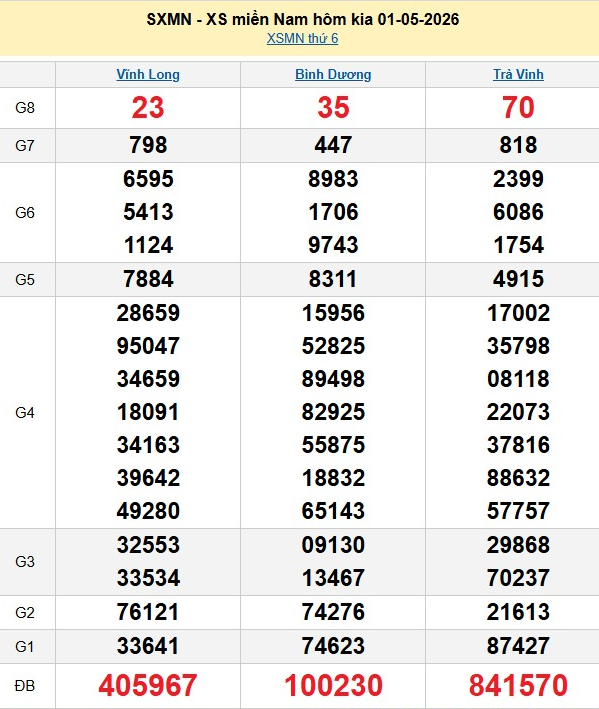Click the Trà Vinh G5 number 4915
The width and height of the screenshot is (599, 709).
point(518,279)
